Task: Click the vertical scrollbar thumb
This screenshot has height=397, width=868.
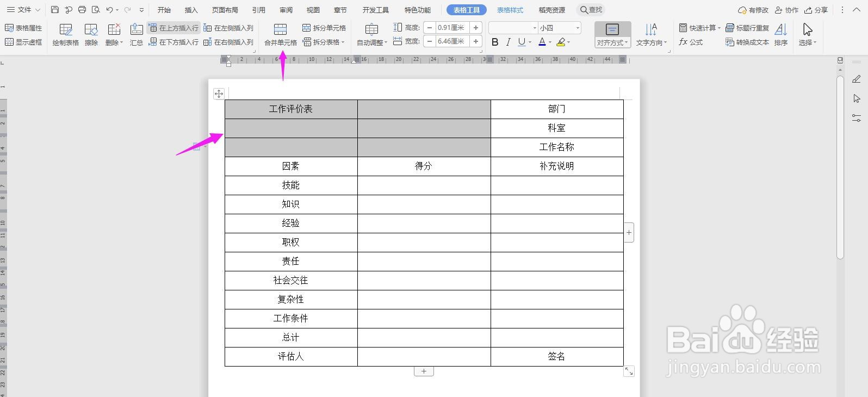Action: [x=840, y=166]
